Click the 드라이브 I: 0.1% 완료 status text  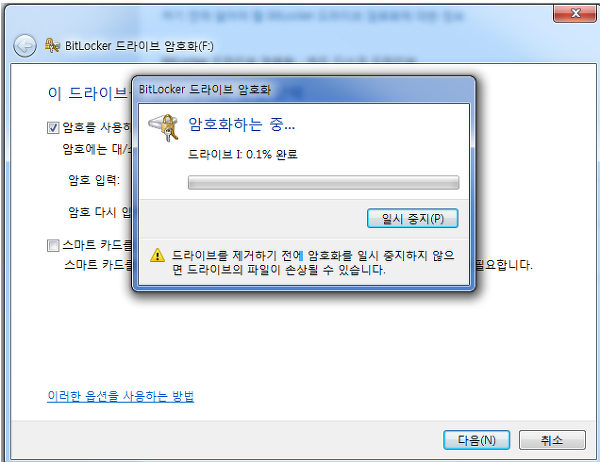pyautogui.click(x=243, y=155)
